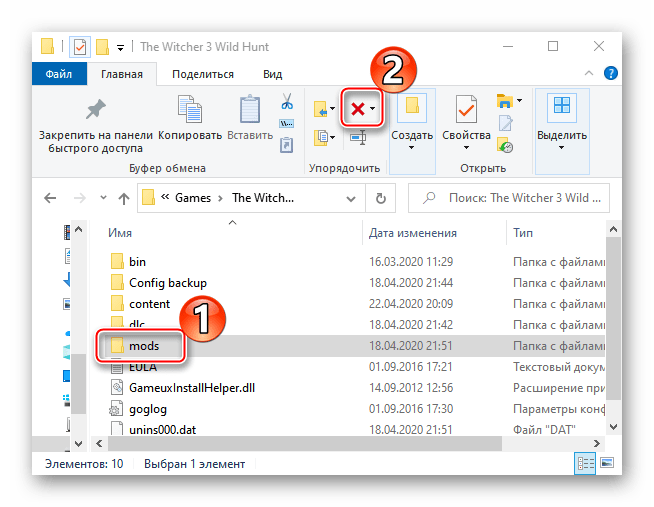The height and width of the screenshot is (507, 654).
Task: Sort by Дата изменения column header
Action: [x=413, y=233]
